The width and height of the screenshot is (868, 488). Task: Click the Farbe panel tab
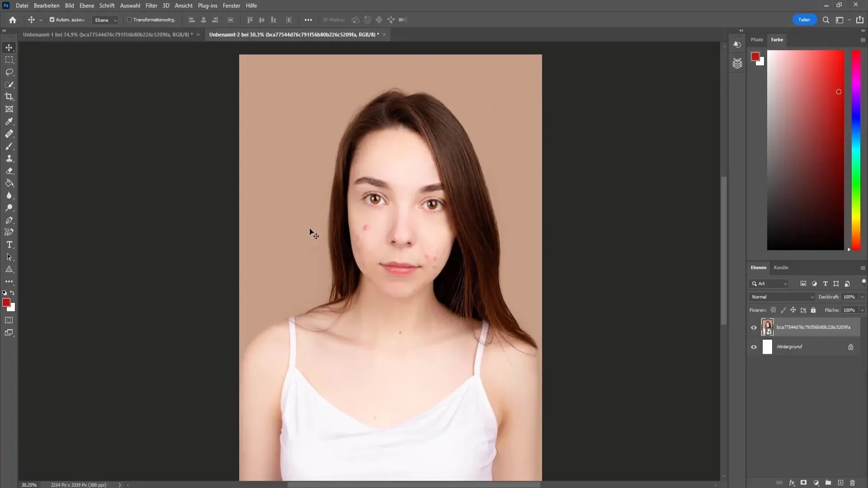coord(777,39)
